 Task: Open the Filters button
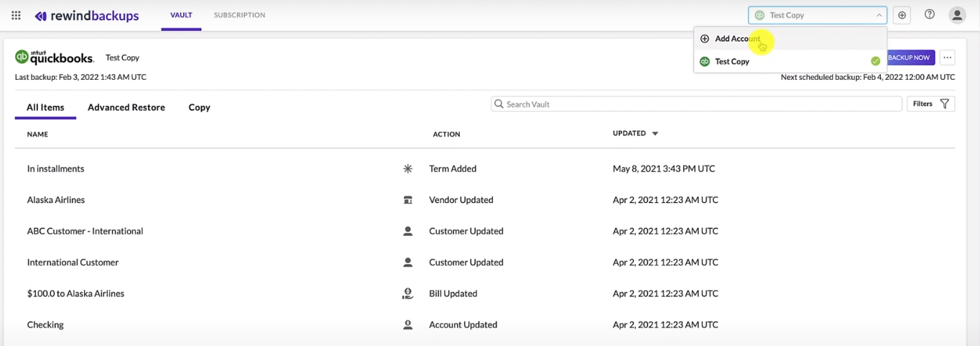(930, 104)
